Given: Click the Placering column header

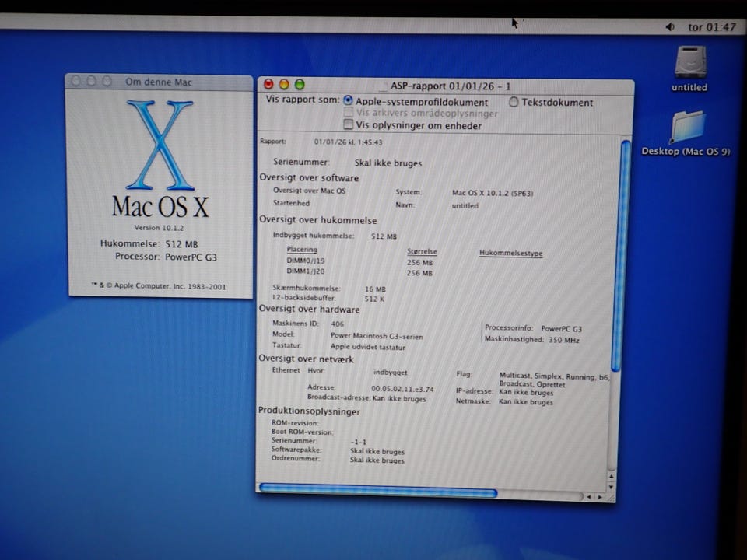Looking at the screenshot, I should 302,249.
